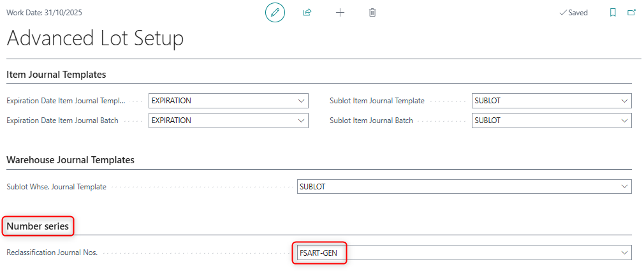Viewport: 644px width, 271px height.
Task: Click the delete trash icon
Action: pos(372,13)
